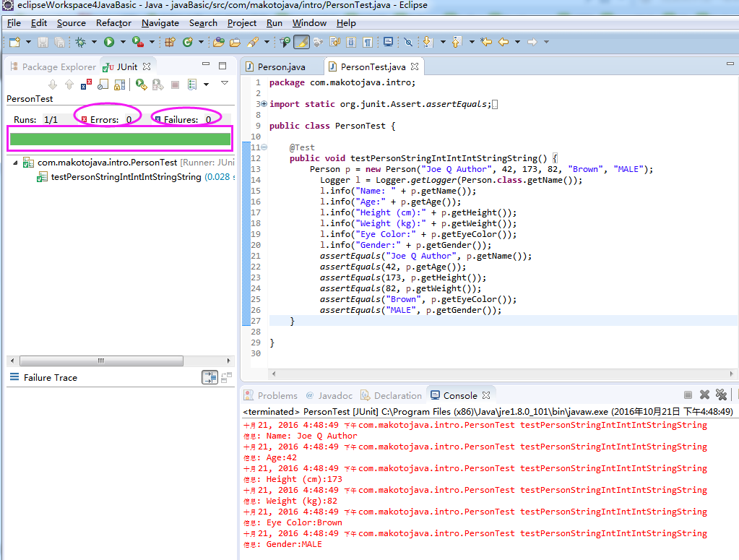Rerun test with failures first

point(158,85)
